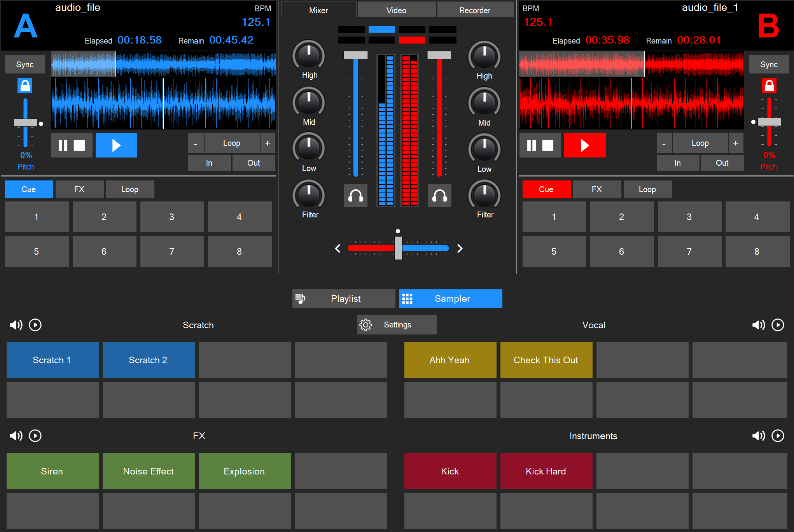
Task: Trigger the Explosion FX pad
Action: click(x=245, y=471)
